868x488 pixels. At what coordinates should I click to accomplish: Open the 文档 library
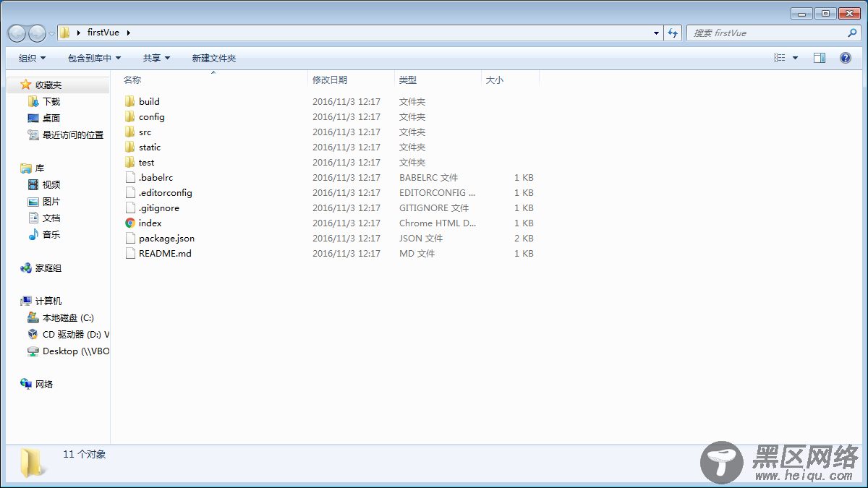pyautogui.click(x=51, y=218)
